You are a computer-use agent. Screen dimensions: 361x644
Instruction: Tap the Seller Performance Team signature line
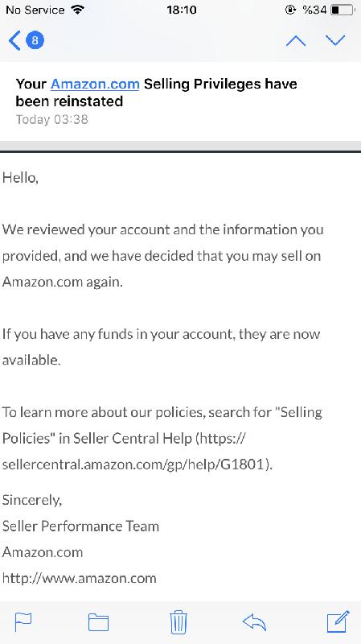[x=80, y=526]
